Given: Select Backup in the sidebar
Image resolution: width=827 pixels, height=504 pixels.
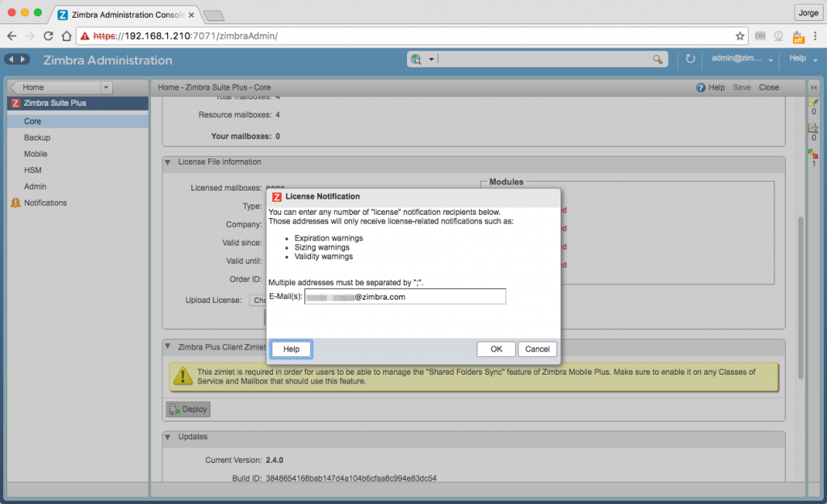Looking at the screenshot, I should click(x=78, y=137).
